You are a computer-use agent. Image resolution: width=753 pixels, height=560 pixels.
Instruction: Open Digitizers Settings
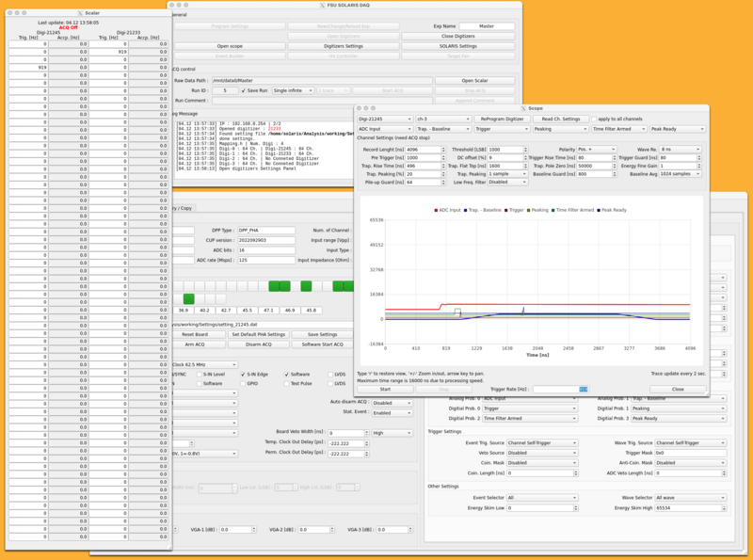coord(344,46)
